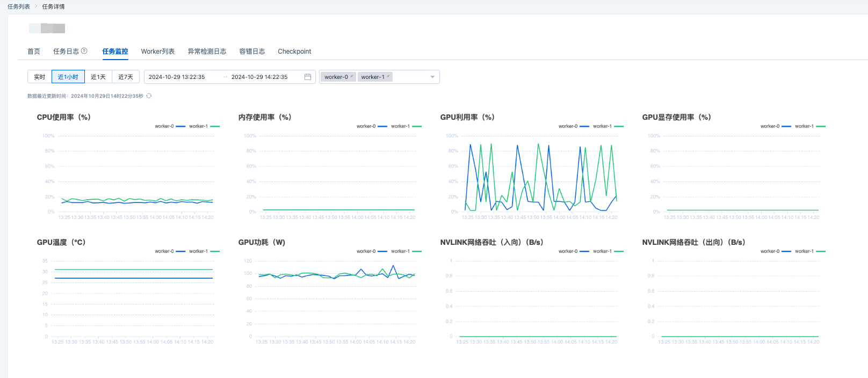Refresh data via the update-time reload icon

point(149,96)
